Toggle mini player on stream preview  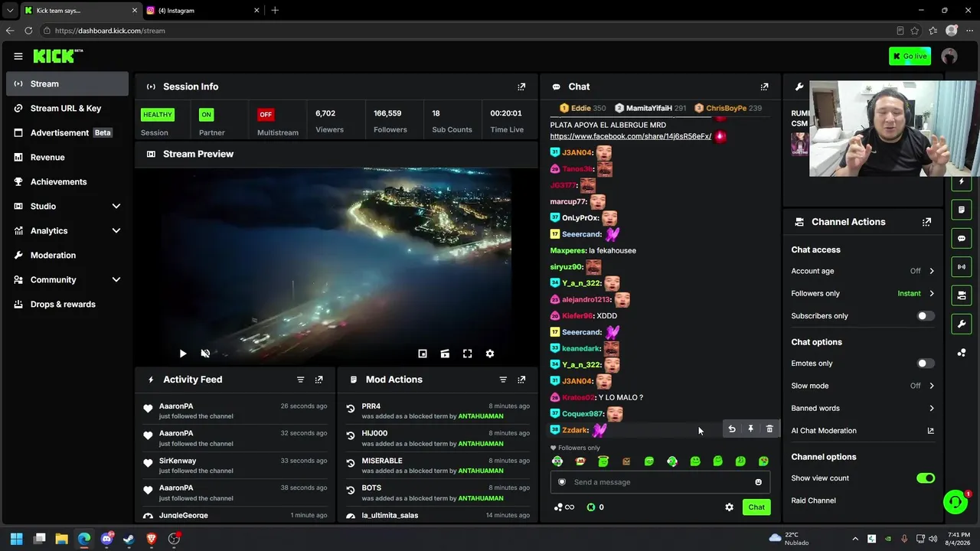(423, 354)
